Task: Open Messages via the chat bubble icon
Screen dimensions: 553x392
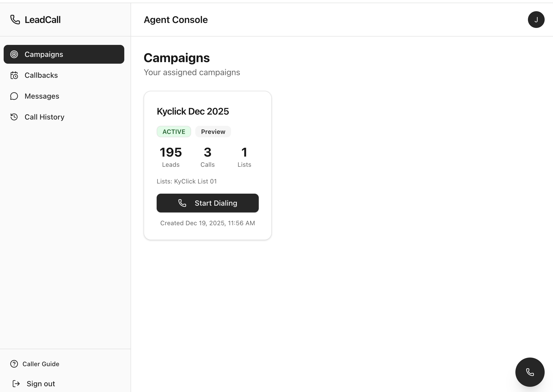Action: coord(14,96)
